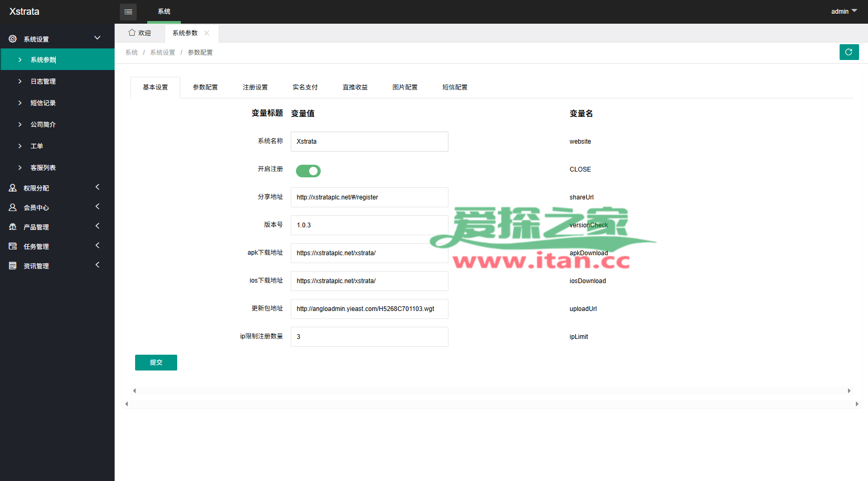Click the 系统设置 gear icon
The width and height of the screenshot is (868, 481).
pyautogui.click(x=13, y=39)
